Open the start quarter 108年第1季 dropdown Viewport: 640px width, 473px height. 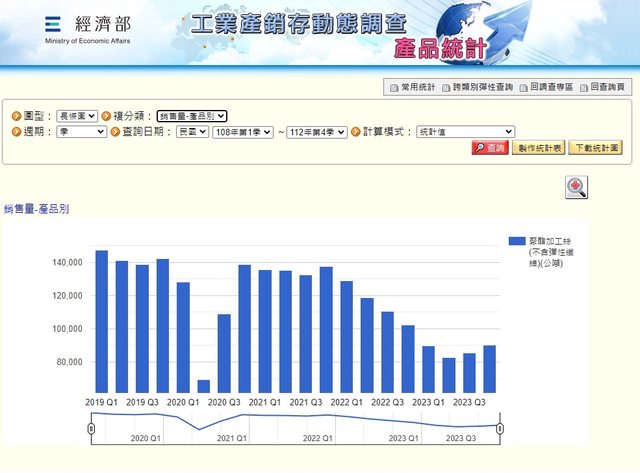[x=236, y=131]
